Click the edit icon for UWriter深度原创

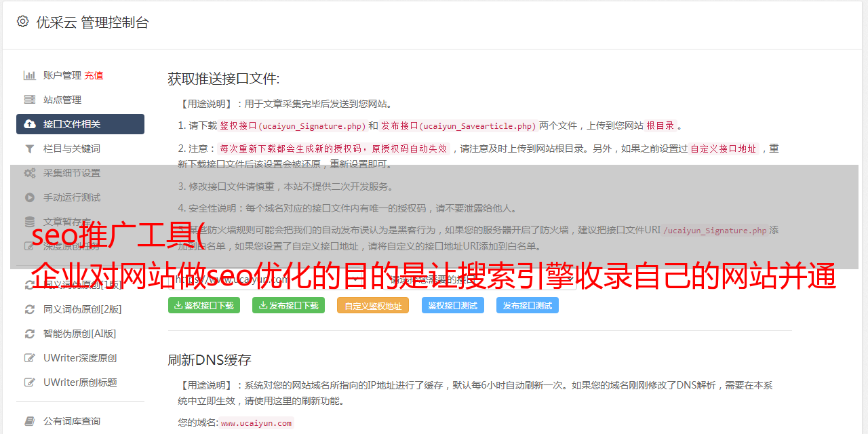point(30,358)
